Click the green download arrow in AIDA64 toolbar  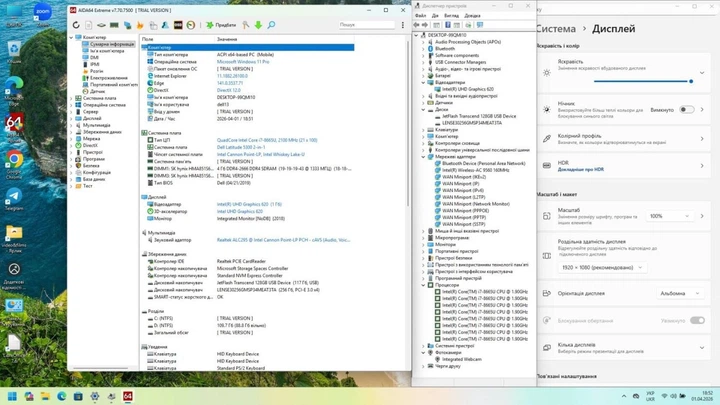259,25
